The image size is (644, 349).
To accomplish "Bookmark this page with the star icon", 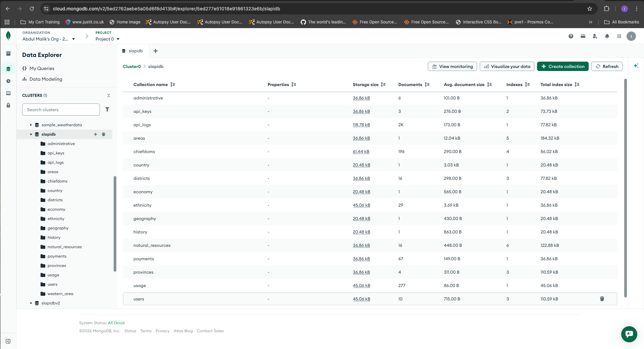I will pos(590,9).
